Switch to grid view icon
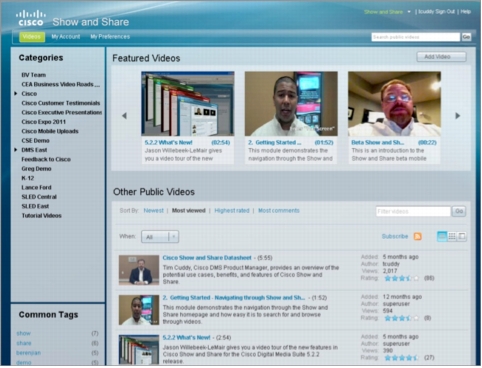This screenshot has width=482, height=368. [452, 236]
